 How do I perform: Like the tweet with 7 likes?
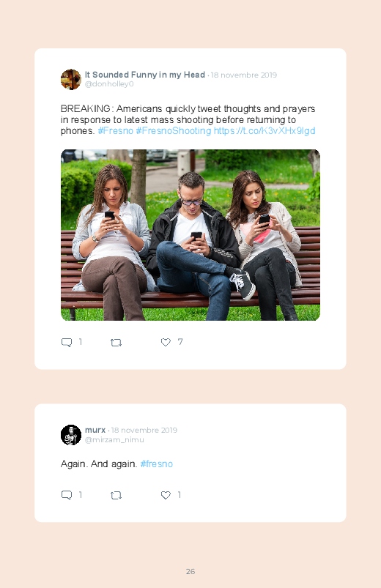pos(166,342)
